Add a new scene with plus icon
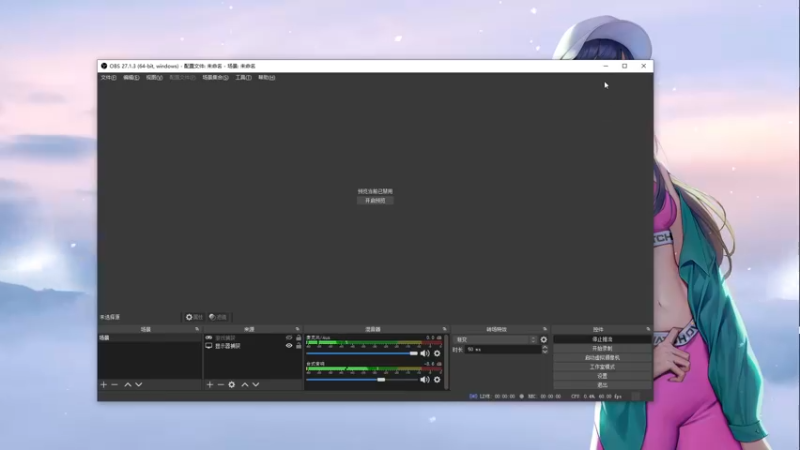The width and height of the screenshot is (800, 450). tap(104, 385)
